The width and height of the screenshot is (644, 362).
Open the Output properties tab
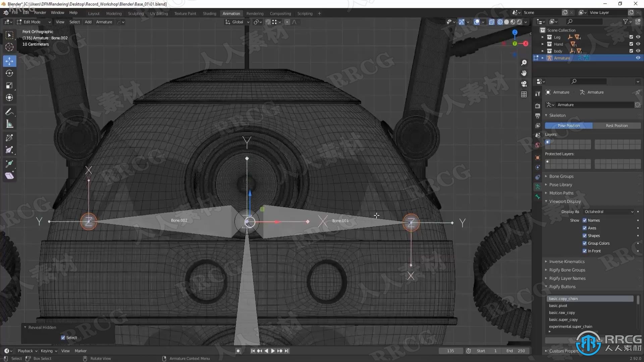pos(538,116)
